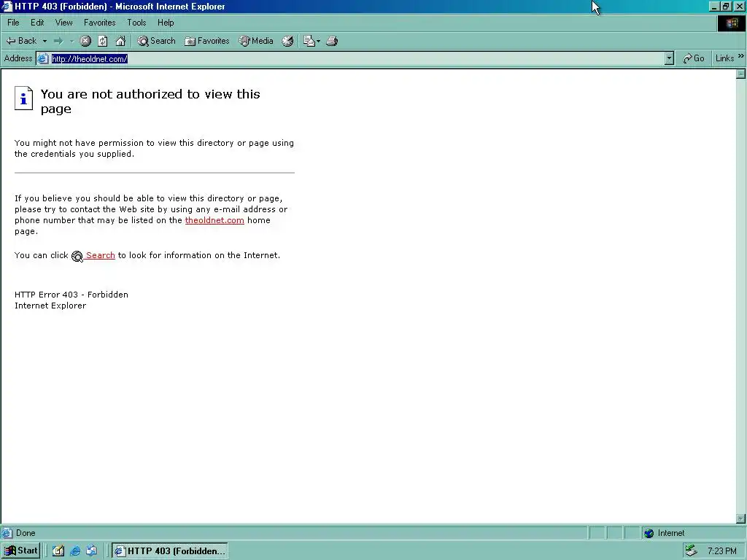
Task: Click the Forward arrow button
Action: pos(58,41)
